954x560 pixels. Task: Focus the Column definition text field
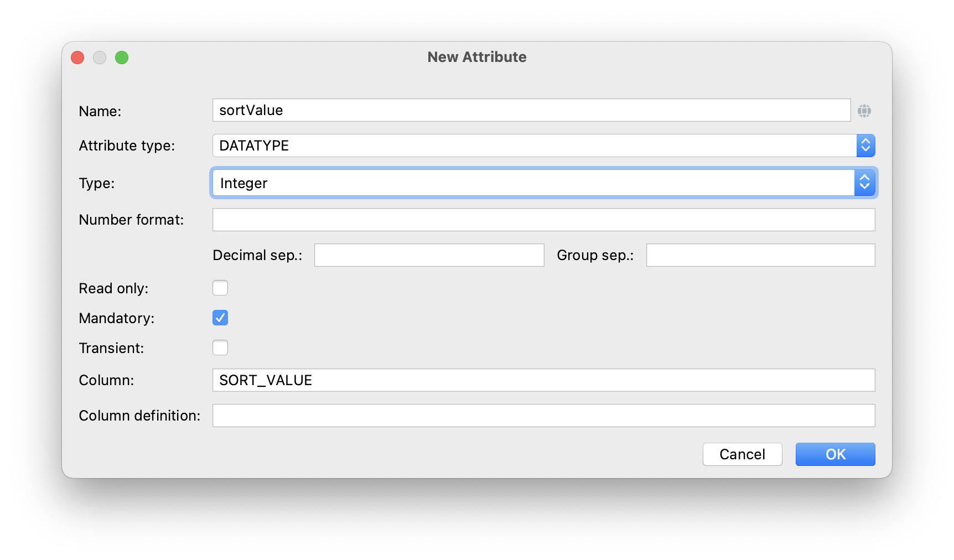tap(543, 416)
